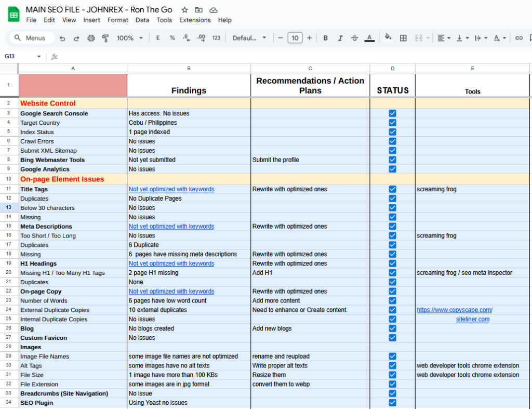The width and height of the screenshot is (532, 409).
Task: Toggle the Alt Tags status checkbox
Action: [x=393, y=365]
